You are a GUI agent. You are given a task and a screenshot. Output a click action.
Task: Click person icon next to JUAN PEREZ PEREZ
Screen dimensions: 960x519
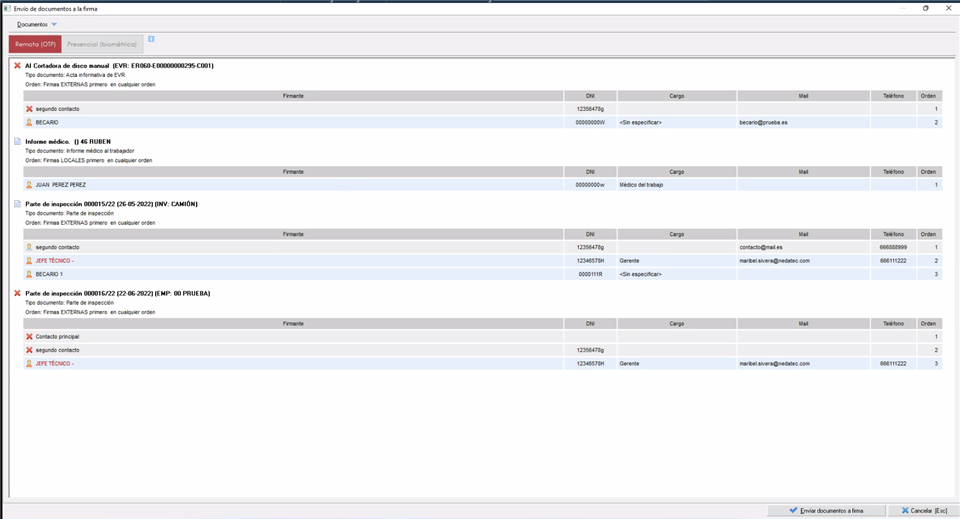[x=29, y=185]
